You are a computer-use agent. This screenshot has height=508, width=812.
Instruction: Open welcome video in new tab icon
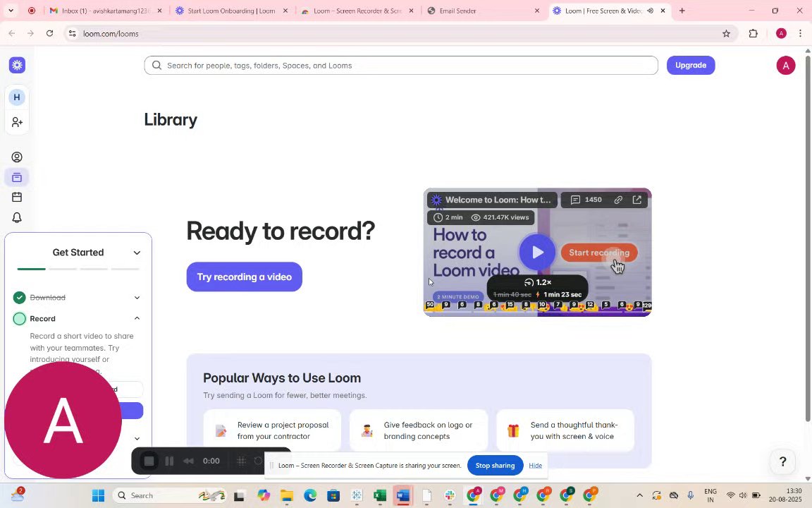637,200
